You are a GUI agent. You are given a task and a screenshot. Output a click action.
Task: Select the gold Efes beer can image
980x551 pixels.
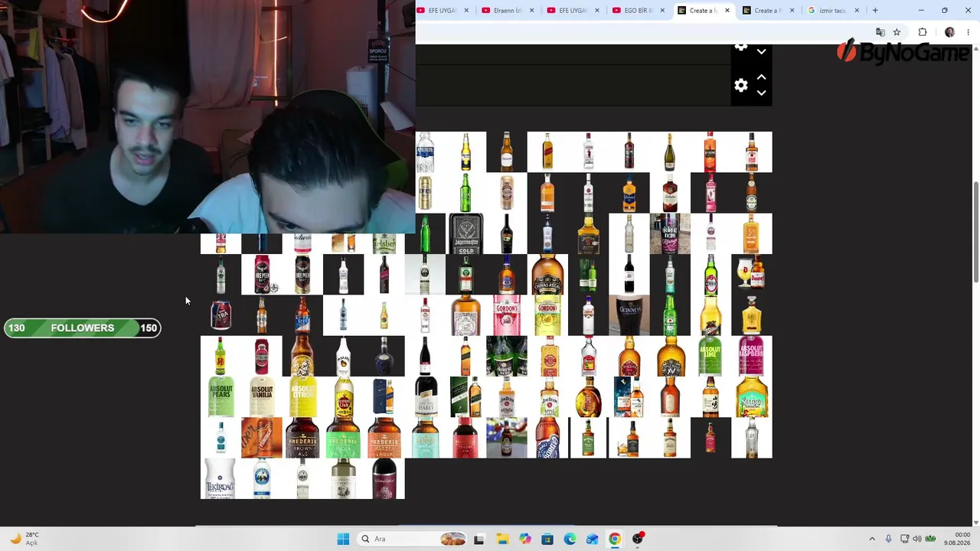click(425, 193)
